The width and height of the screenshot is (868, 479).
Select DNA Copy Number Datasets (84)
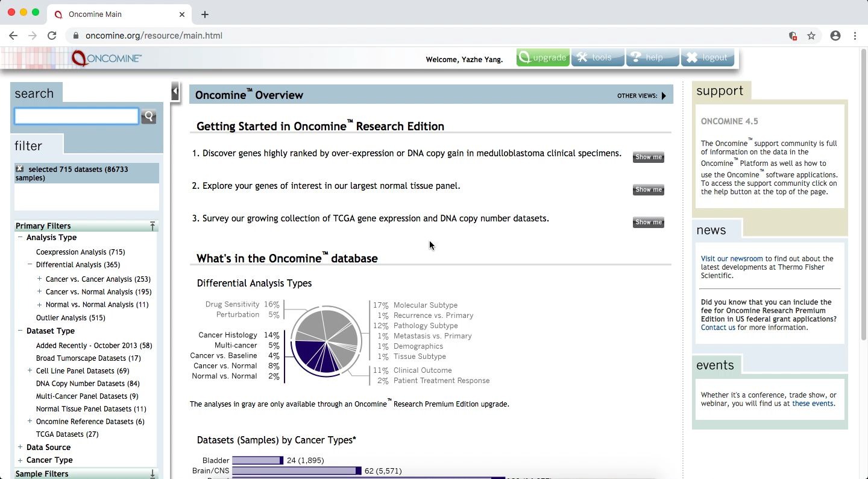[87, 384]
